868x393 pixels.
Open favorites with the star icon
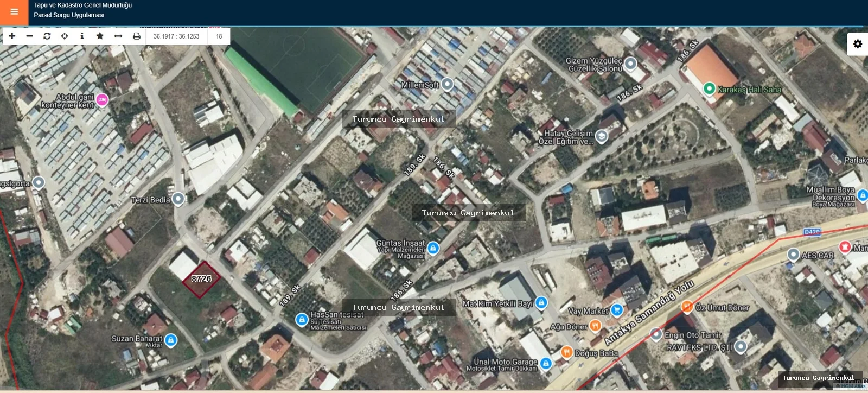[100, 36]
